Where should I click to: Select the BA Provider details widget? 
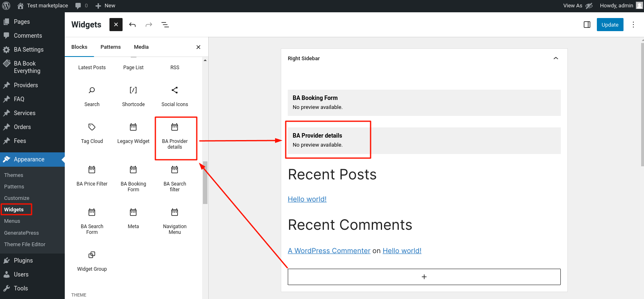pos(424,140)
